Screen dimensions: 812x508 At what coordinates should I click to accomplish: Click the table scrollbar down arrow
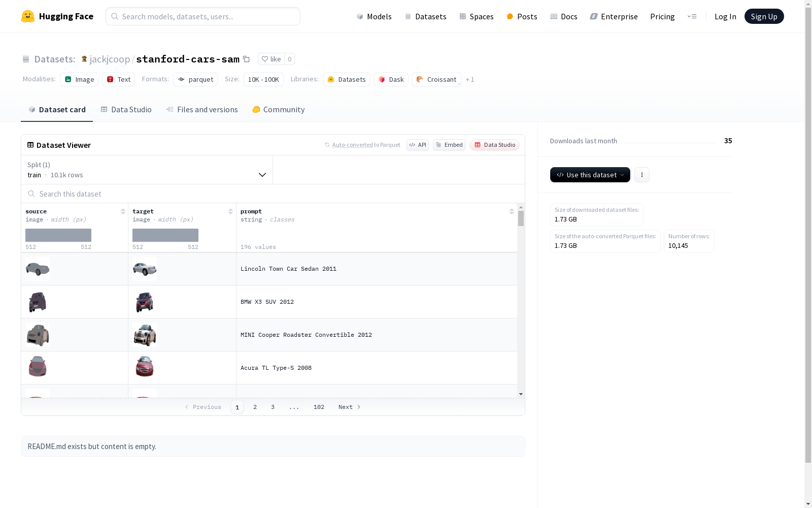(521, 394)
